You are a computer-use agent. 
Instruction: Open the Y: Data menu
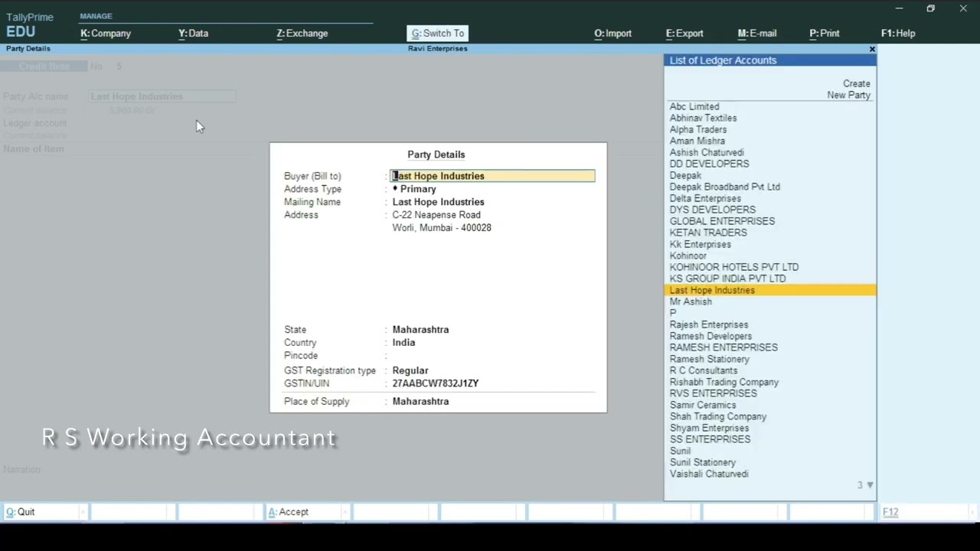tap(193, 33)
